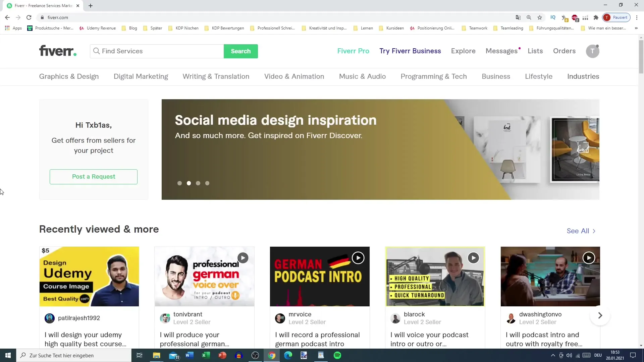Image resolution: width=644 pixels, height=362 pixels.
Task: Open File Explorer from the taskbar
Action: [x=157, y=355]
